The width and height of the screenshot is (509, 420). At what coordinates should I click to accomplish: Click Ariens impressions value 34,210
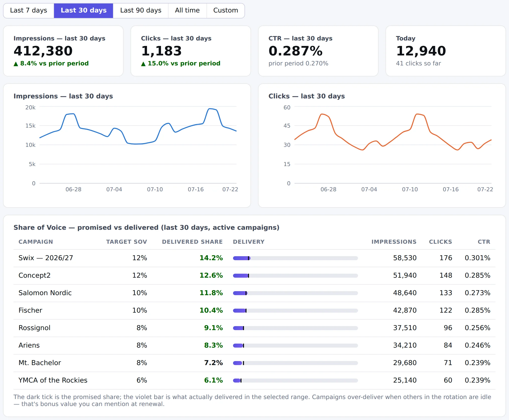coord(405,345)
